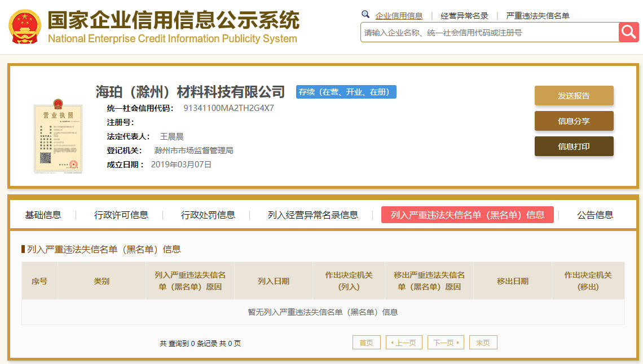Click the 国家企业信用信息公示系统 site title
Screen dimensions: 643x364
[x=174, y=20]
